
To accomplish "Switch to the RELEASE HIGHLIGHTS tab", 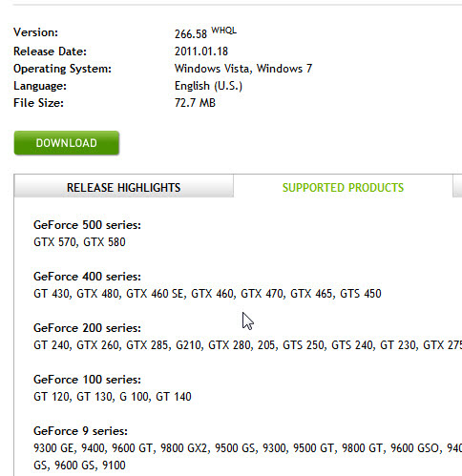I will point(123,187).
